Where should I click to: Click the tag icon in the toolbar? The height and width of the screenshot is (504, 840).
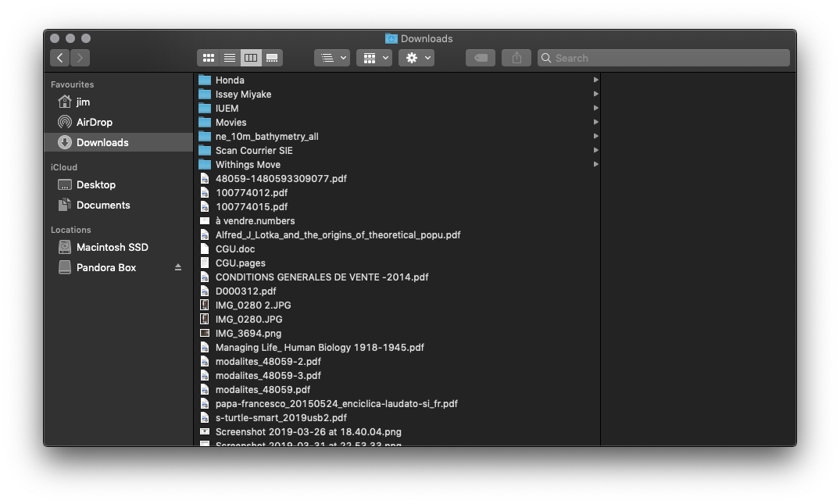pyautogui.click(x=480, y=57)
